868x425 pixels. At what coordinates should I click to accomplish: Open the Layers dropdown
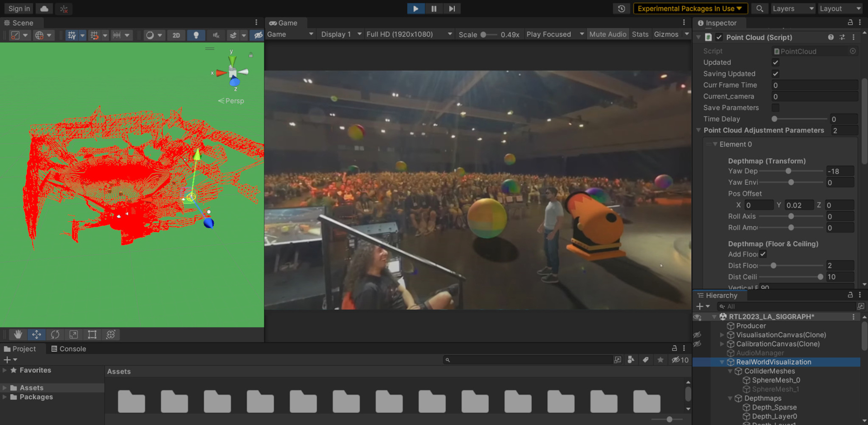pyautogui.click(x=792, y=9)
